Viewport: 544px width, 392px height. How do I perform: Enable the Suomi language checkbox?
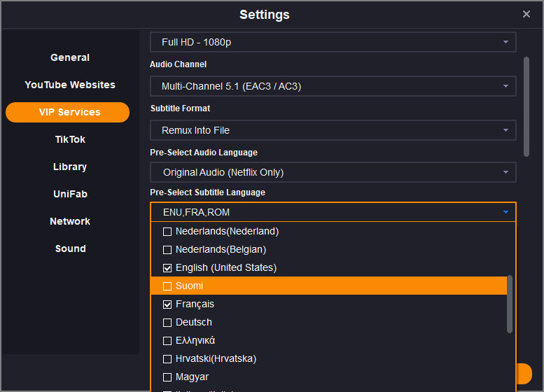[x=167, y=286]
